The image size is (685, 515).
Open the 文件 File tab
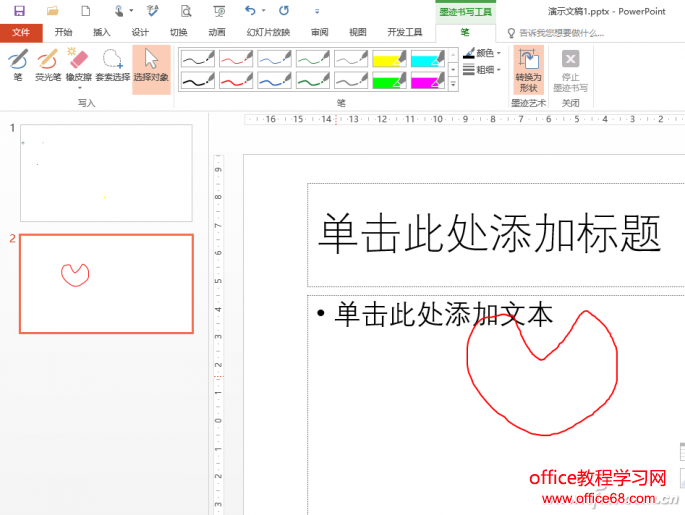[x=21, y=32]
